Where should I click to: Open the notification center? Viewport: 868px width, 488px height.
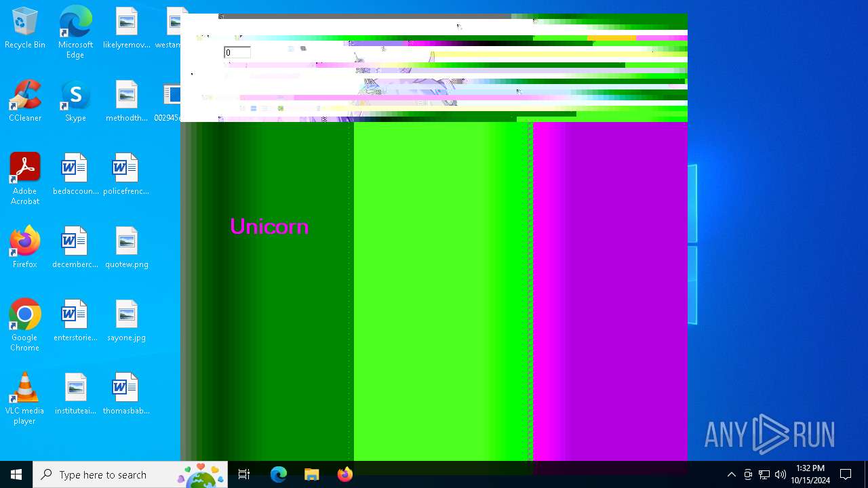pyautogui.click(x=846, y=474)
